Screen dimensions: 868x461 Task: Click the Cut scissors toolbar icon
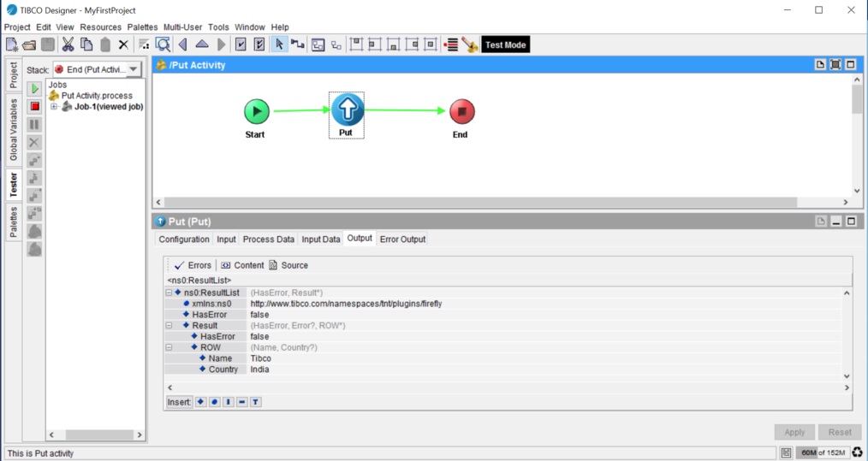[68, 44]
